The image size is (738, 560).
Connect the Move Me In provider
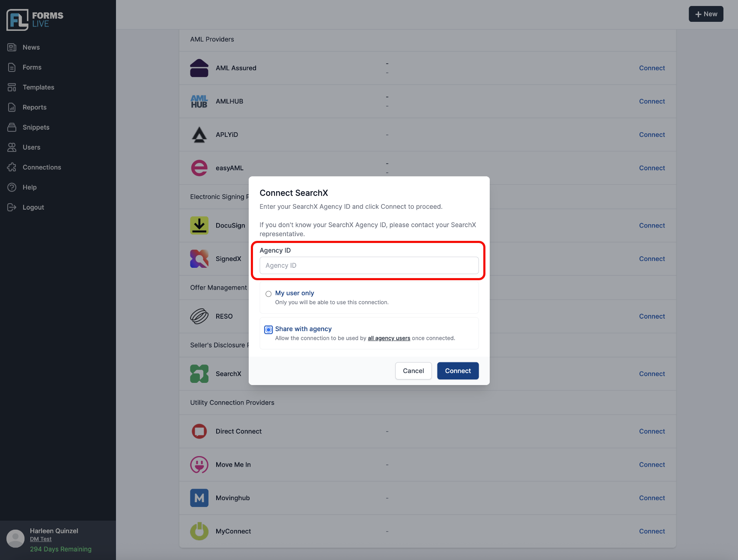652,465
